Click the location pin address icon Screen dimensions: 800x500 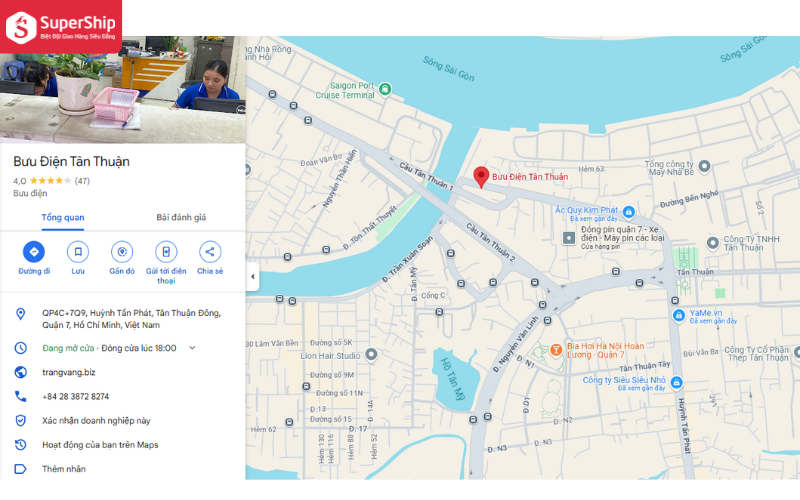[x=20, y=314]
